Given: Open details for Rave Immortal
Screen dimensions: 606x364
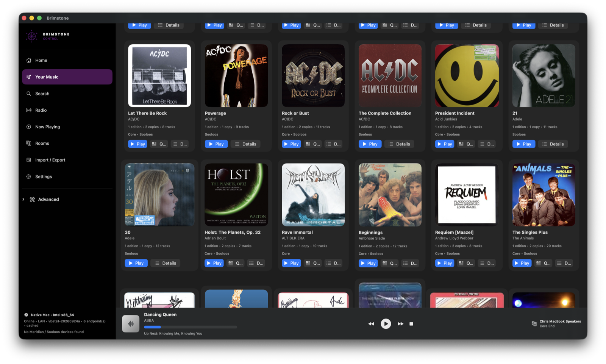Looking at the screenshot, I should [x=334, y=263].
